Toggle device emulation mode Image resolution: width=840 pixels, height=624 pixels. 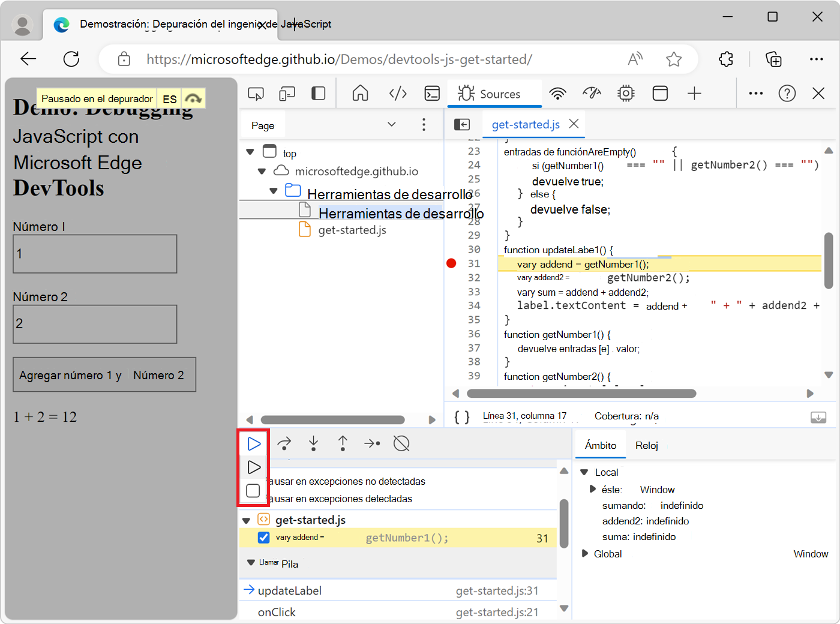(x=287, y=94)
